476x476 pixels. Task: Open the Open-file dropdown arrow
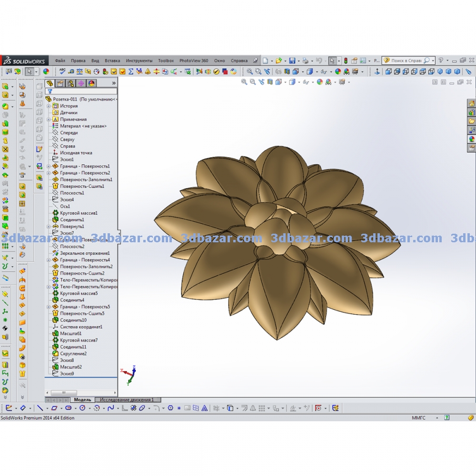tap(285, 61)
